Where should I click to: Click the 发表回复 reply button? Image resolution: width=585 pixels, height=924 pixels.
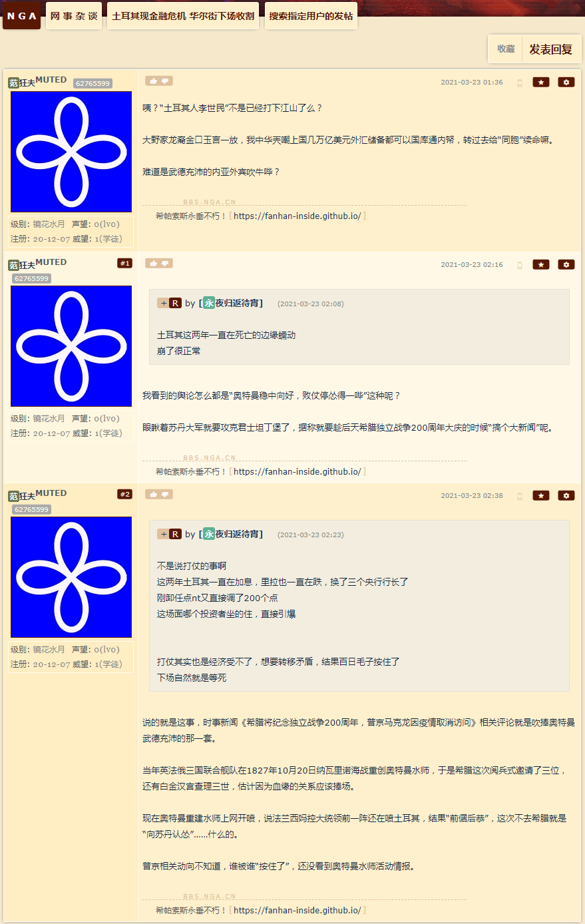tap(551, 49)
